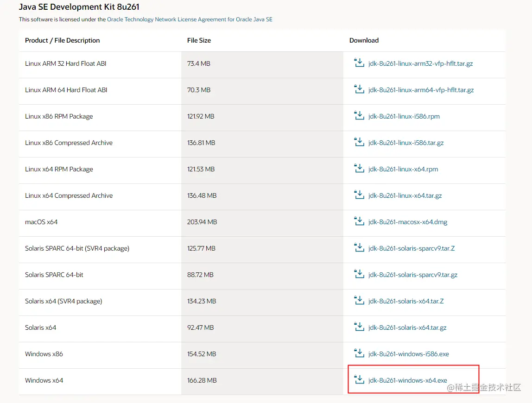Download jdk-8u261-macosx-x64.dmg link
Screen dimensions: 532x403
tap(408, 222)
